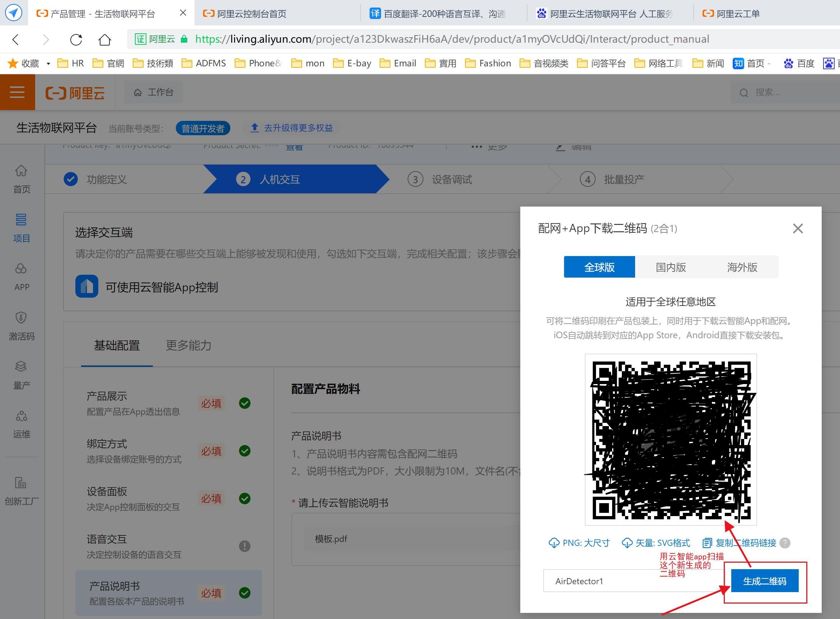Click the site certificate 证 badge

tap(141, 39)
